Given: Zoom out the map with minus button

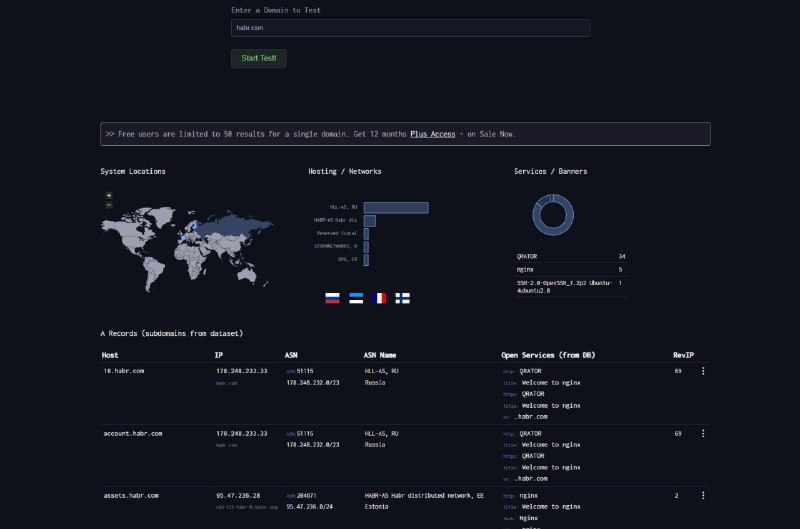Looking at the screenshot, I should pyautogui.click(x=109, y=205).
